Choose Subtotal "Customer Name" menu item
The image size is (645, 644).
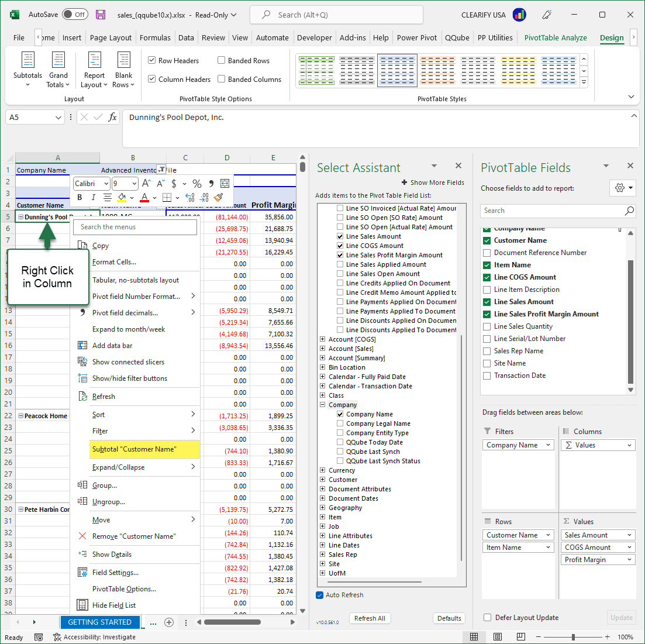pyautogui.click(x=144, y=449)
